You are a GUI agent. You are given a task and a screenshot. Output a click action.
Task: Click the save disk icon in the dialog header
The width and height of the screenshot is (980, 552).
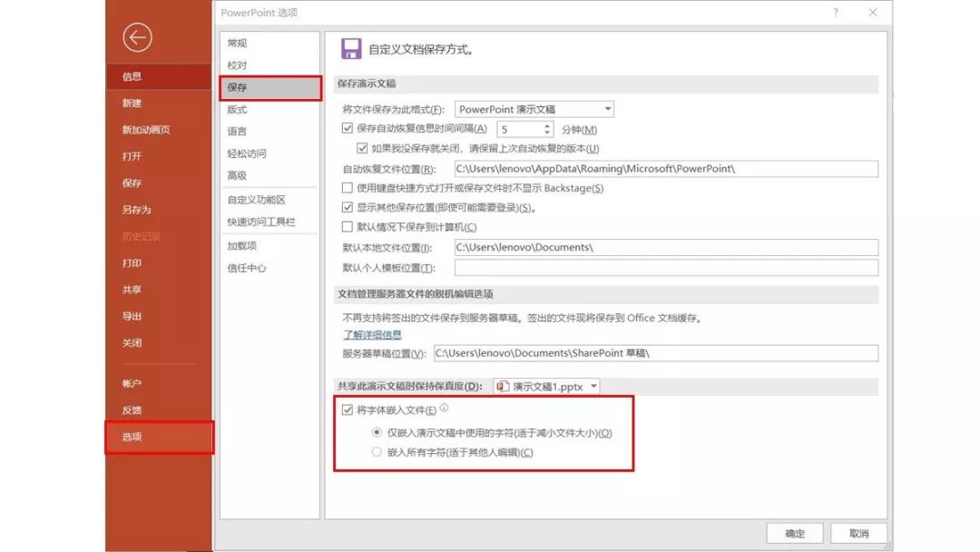point(350,49)
